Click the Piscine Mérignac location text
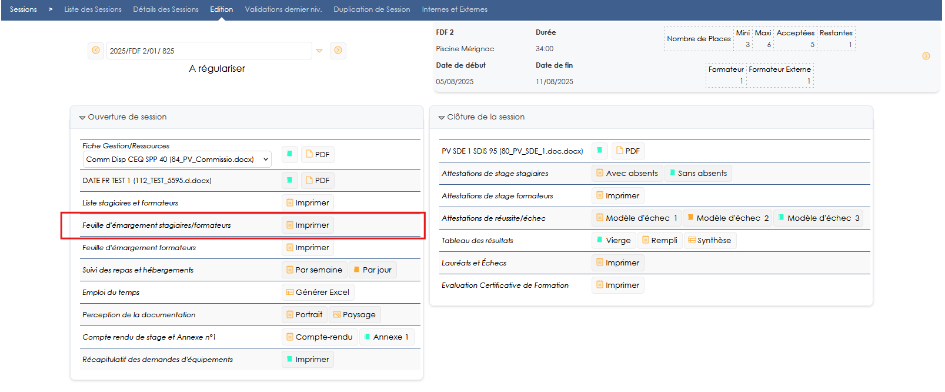This screenshot has width=945, height=392. (465, 48)
